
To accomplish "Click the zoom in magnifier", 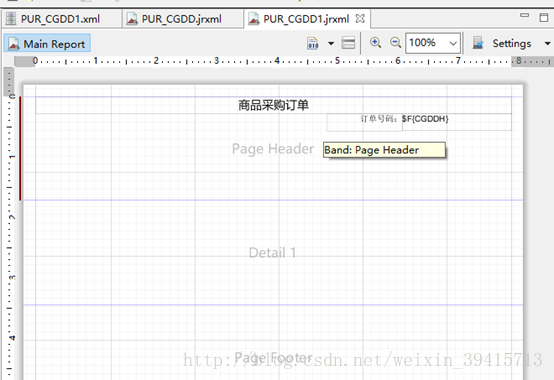I will pyautogui.click(x=375, y=43).
